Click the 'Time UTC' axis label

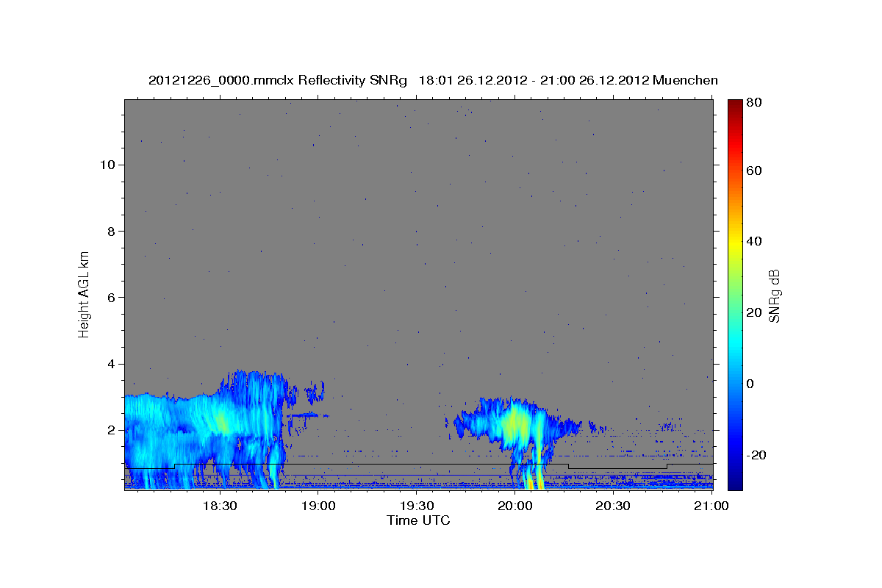coord(418,520)
